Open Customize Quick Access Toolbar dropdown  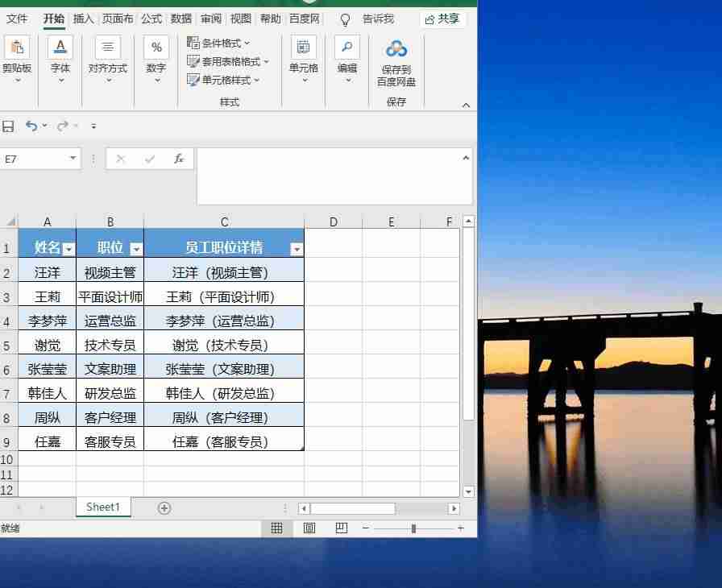pos(94,126)
